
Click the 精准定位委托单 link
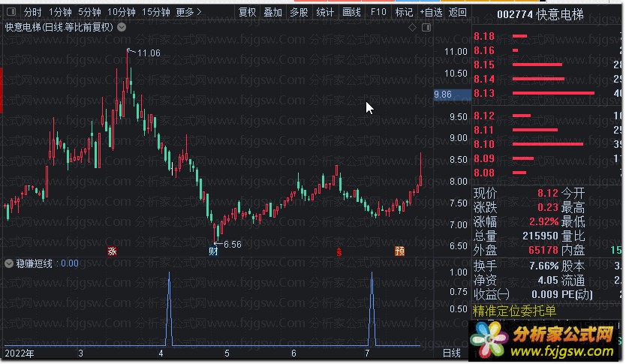click(x=514, y=311)
